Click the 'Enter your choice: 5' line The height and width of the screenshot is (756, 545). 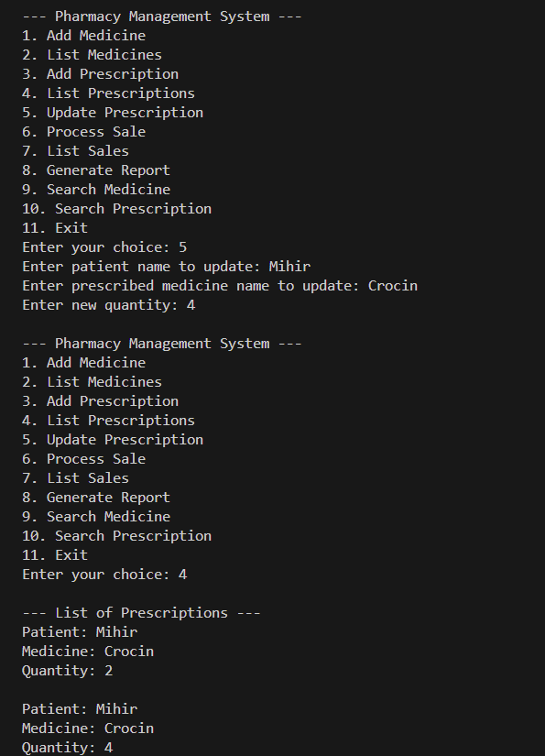[104, 247]
